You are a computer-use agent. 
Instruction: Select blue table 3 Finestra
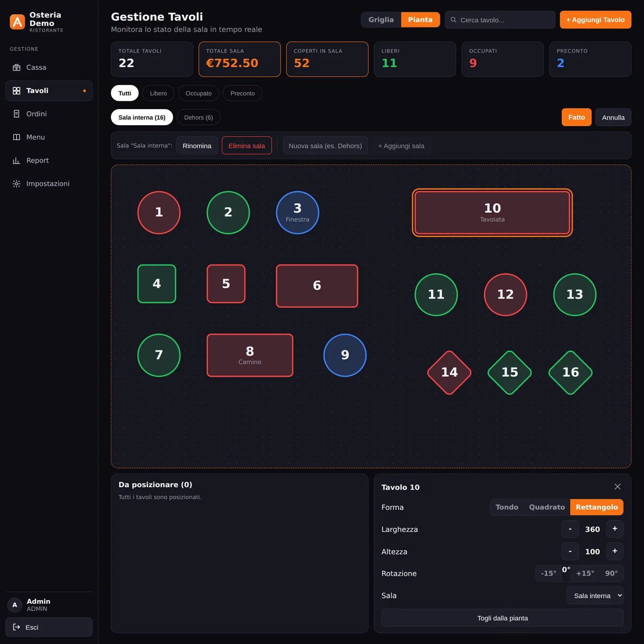point(298,213)
